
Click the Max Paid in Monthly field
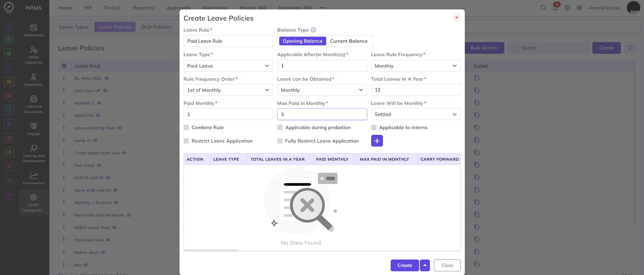322,114
